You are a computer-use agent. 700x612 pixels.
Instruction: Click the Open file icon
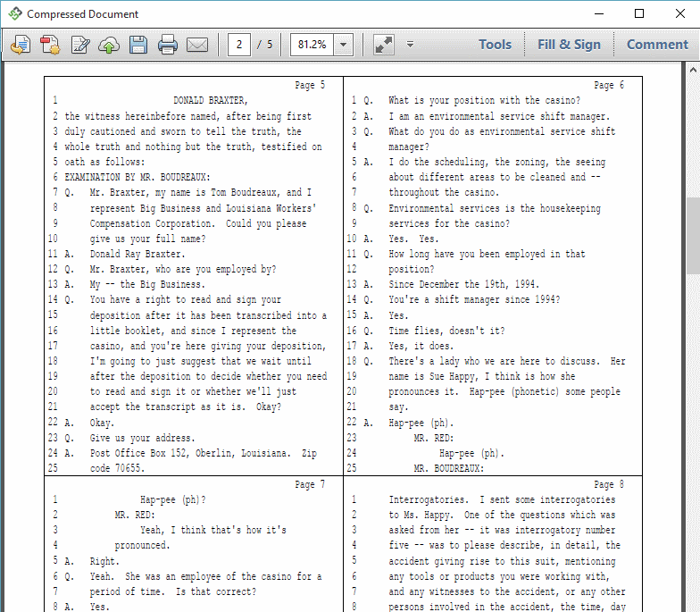(20, 45)
